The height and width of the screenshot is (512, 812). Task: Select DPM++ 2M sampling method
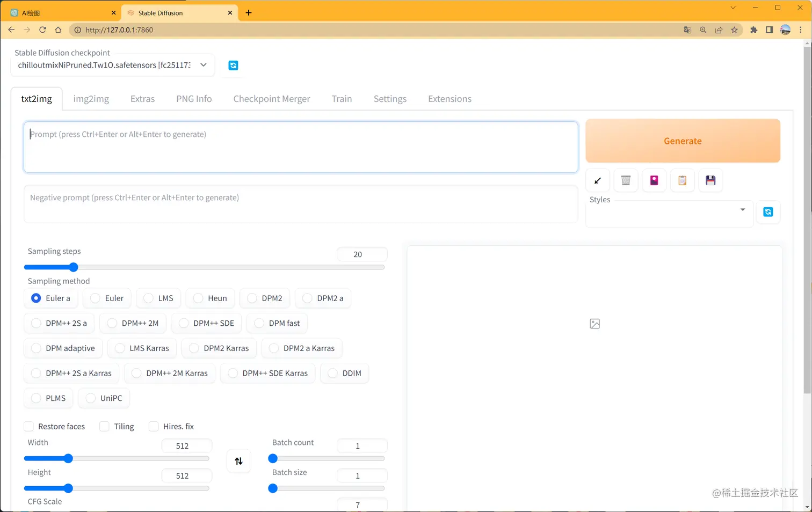(x=133, y=323)
